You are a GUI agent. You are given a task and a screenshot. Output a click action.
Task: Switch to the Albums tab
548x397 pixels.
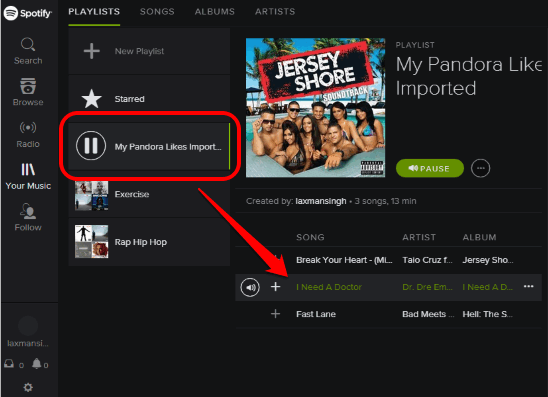[215, 12]
